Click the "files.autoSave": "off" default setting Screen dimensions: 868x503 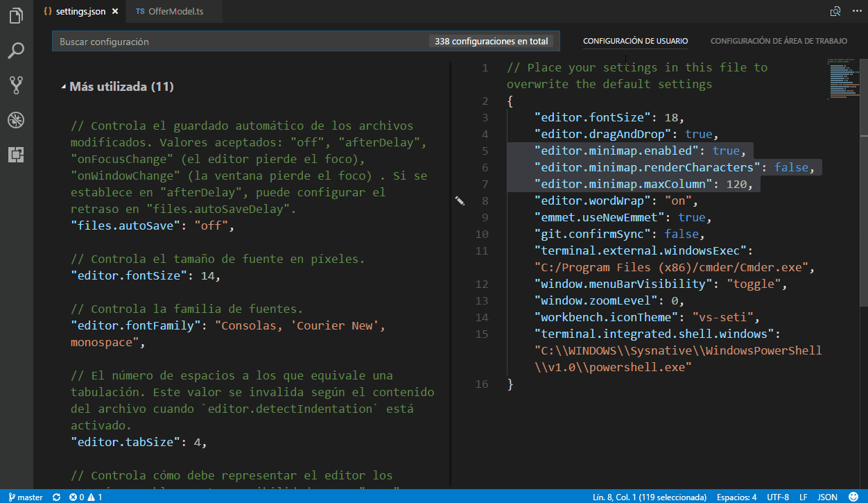pos(153,225)
